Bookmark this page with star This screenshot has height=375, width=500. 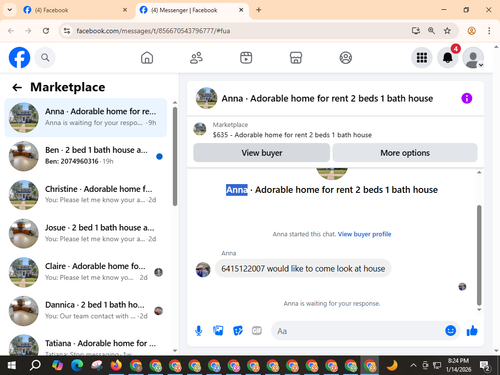[x=447, y=31]
